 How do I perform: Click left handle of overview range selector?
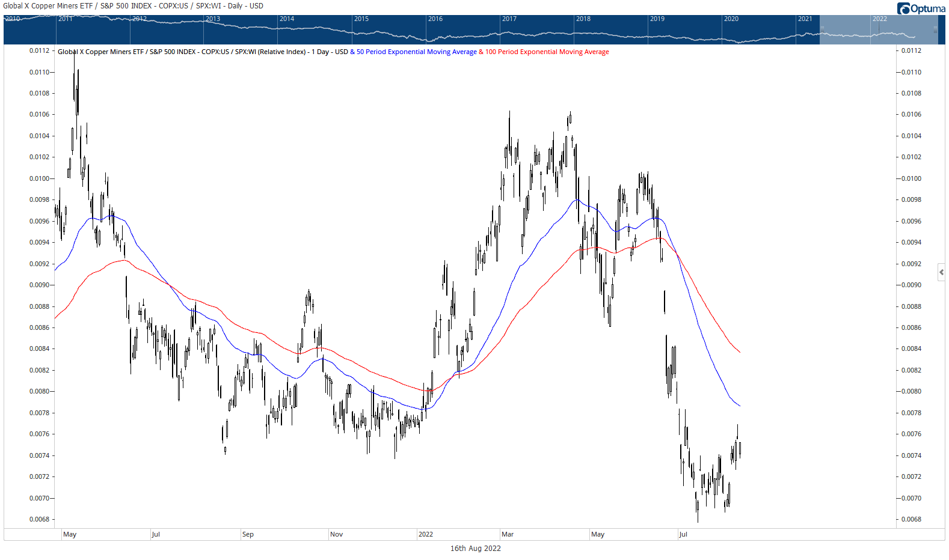point(822,29)
